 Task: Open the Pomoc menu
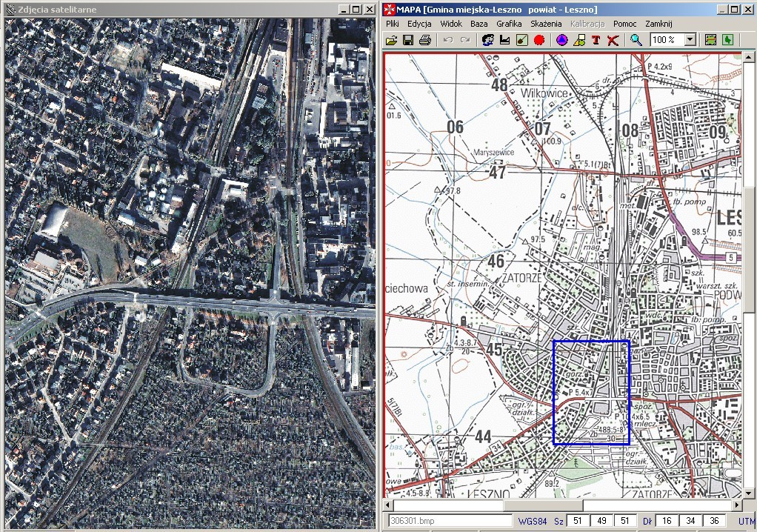pos(624,24)
